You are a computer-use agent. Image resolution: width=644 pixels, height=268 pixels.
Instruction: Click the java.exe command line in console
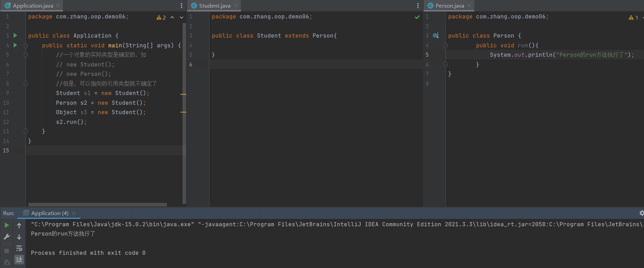(x=337, y=224)
